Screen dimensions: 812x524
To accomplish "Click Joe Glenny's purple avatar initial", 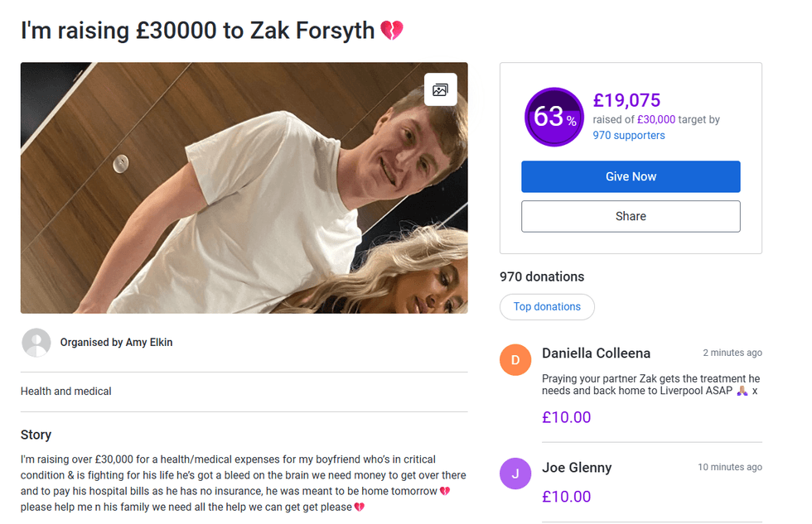I will pos(515,473).
